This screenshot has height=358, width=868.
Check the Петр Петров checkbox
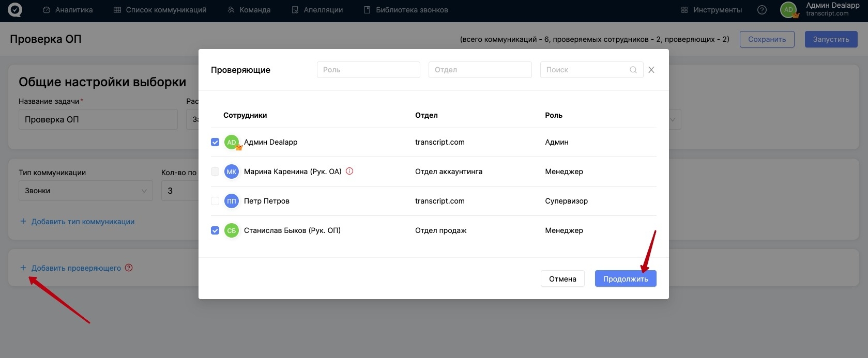click(x=215, y=201)
